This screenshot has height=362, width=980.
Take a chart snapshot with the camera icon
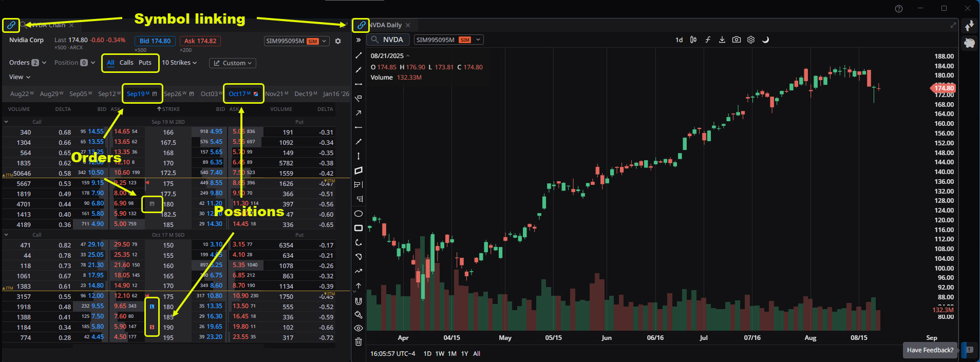(736, 40)
